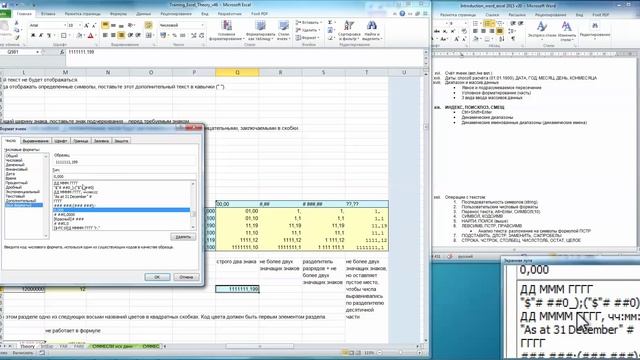Switch to the Fill tab in Format Cells

coord(101,141)
